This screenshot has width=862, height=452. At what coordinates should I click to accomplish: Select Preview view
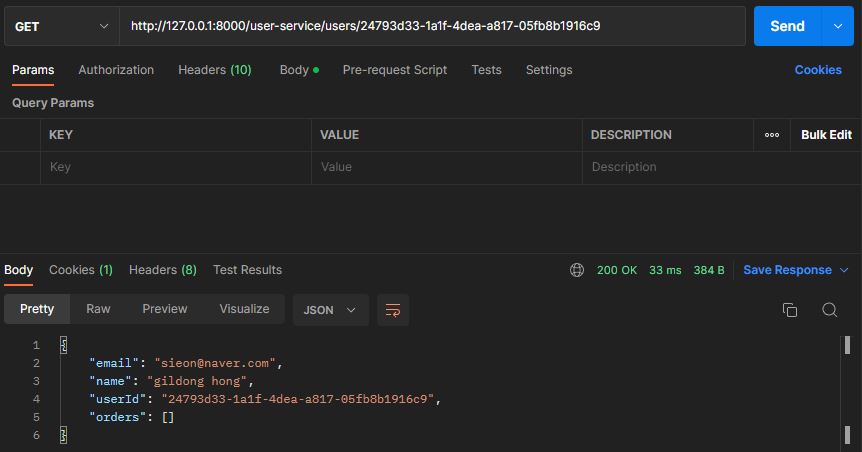165,309
